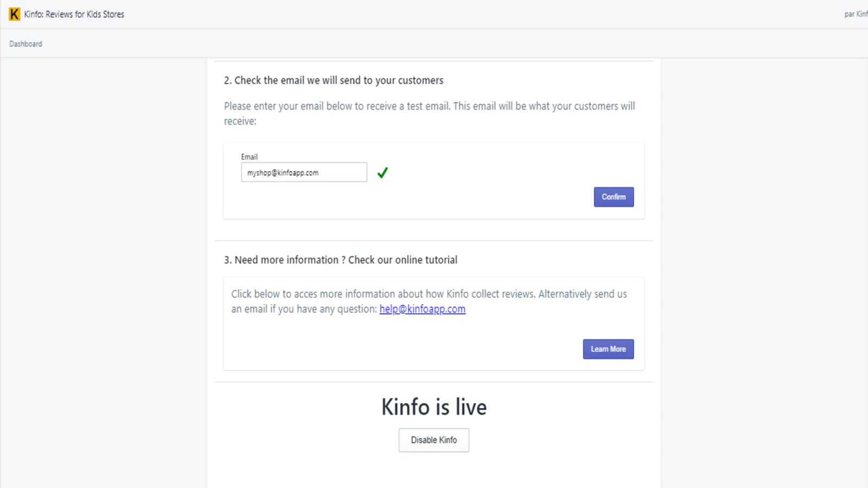Select the 'Kinfo is live' heading
Image resolution: width=868 pixels, height=488 pixels.
(x=434, y=407)
